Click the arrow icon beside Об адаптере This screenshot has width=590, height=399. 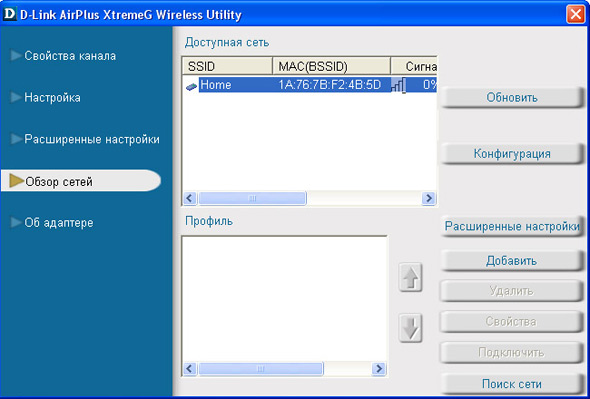click(16, 222)
